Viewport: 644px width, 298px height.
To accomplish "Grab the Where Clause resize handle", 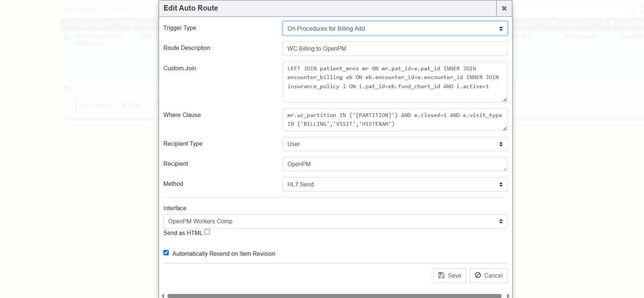I will click(x=505, y=129).
